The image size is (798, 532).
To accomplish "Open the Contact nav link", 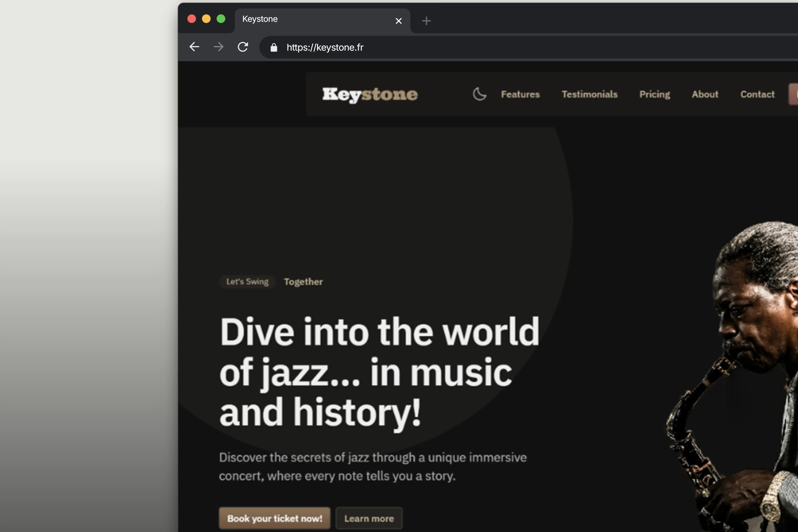I will coord(757,94).
